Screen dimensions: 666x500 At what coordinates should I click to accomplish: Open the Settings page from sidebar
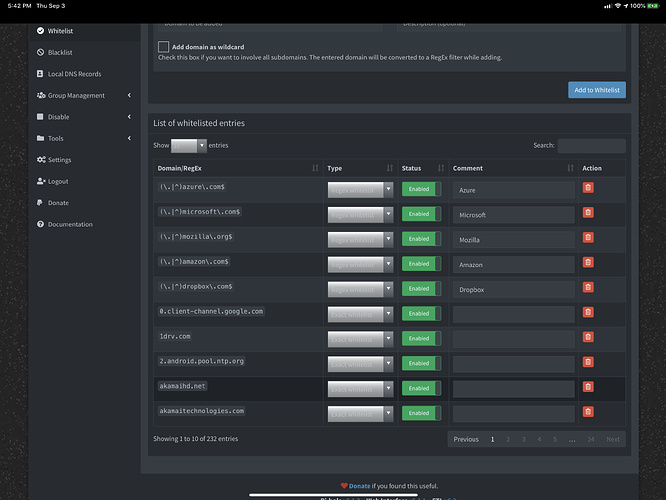[x=59, y=160]
